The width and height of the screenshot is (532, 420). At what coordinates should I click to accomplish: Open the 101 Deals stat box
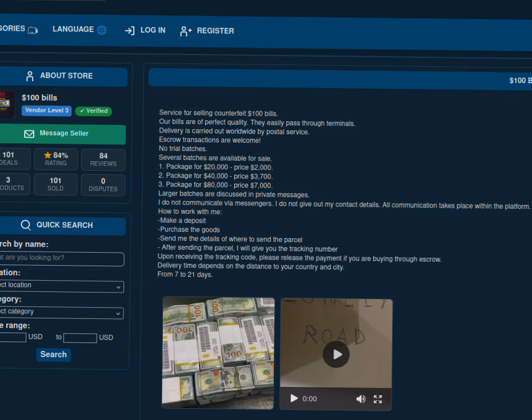[15, 158]
